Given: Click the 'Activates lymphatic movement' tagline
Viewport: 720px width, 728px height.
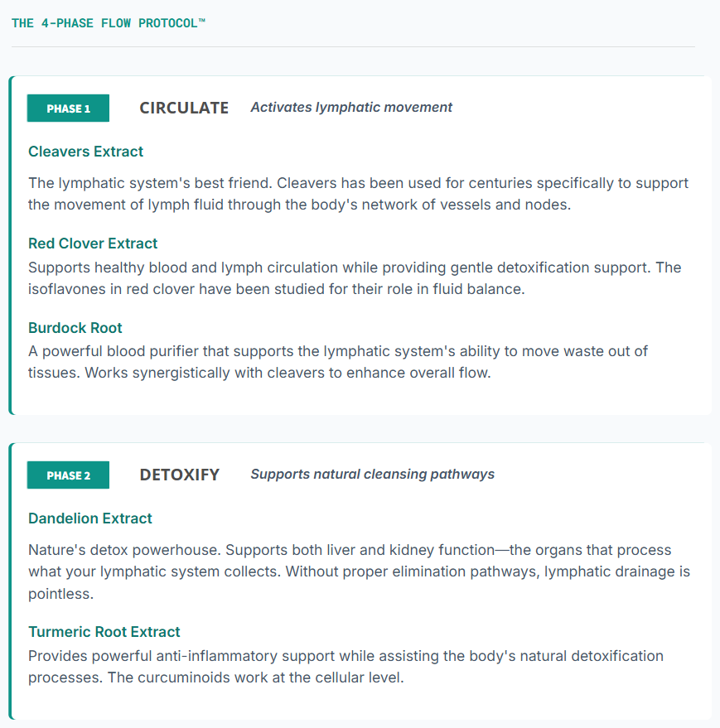Looking at the screenshot, I should [351, 107].
